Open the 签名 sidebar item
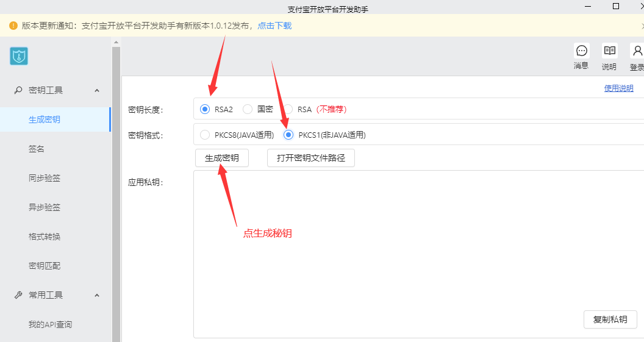The width and height of the screenshot is (644, 342). (x=37, y=149)
